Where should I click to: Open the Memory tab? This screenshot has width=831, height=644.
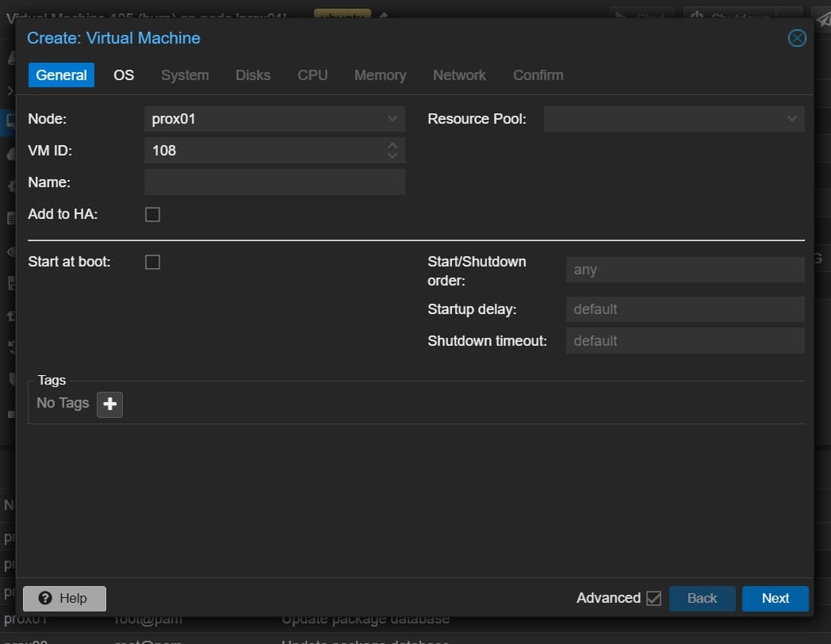pos(380,75)
